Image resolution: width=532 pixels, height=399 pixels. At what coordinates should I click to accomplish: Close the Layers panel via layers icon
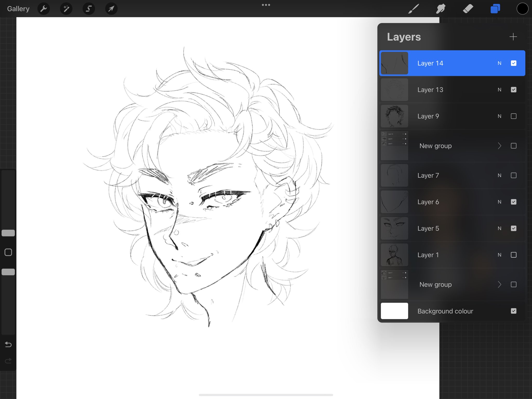click(x=495, y=9)
